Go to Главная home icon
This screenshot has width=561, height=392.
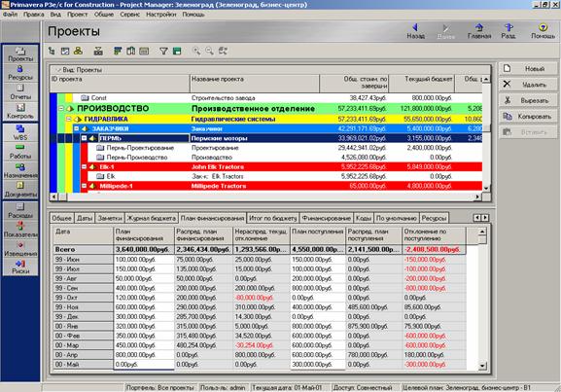pyautogui.click(x=479, y=31)
